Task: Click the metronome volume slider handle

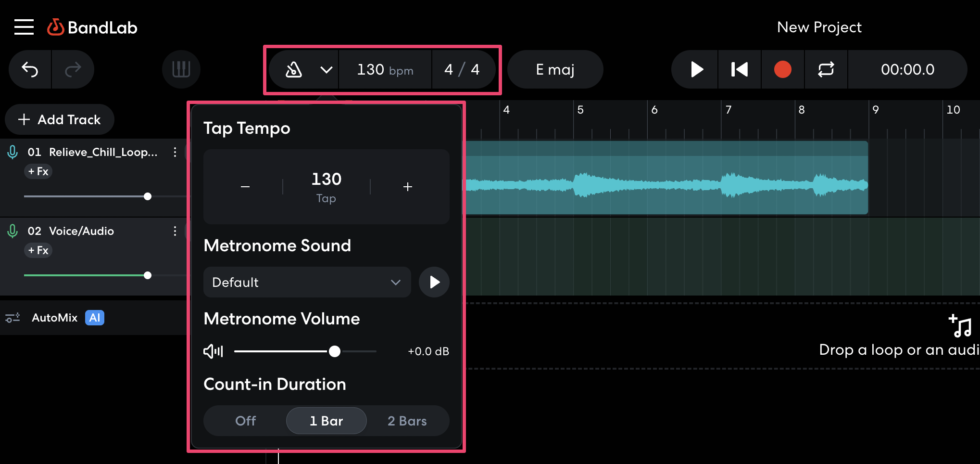Action: (x=335, y=351)
